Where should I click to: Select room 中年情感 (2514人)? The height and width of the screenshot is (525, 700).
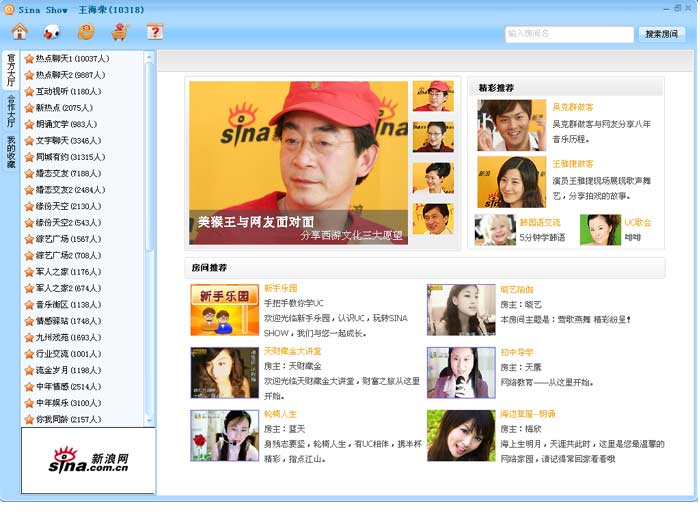tap(68, 387)
